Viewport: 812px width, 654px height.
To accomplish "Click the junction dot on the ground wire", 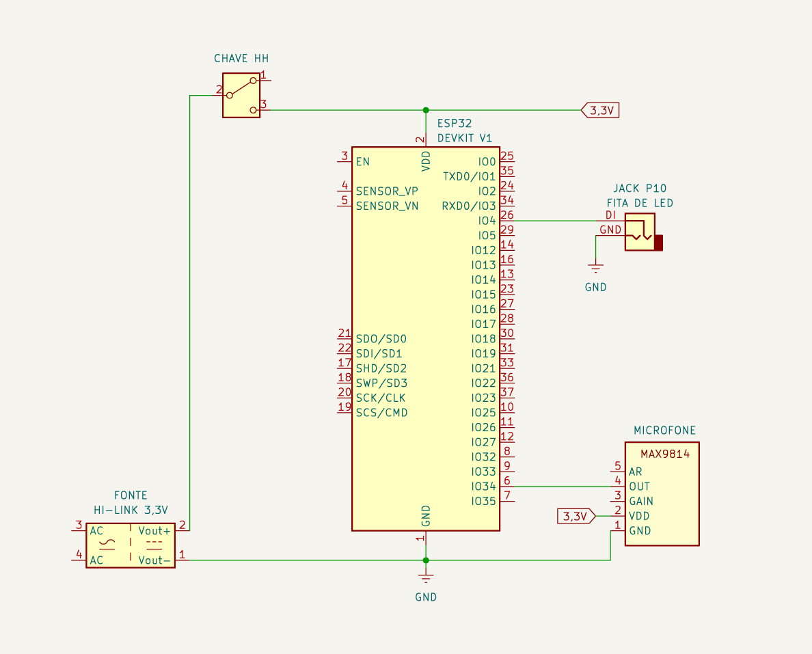I will pyautogui.click(x=426, y=560).
